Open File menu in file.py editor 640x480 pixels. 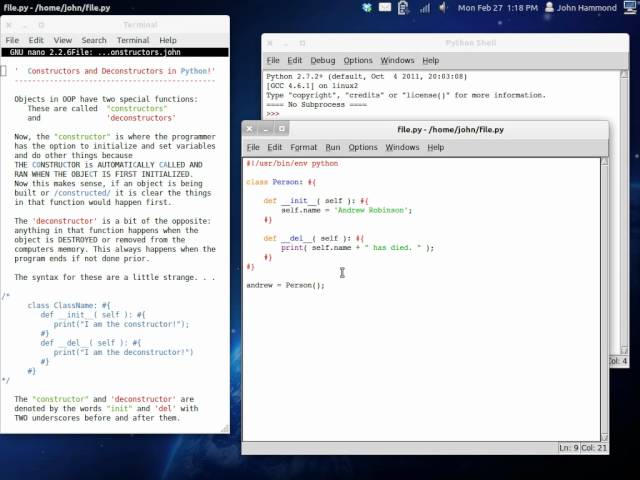[x=253, y=147]
